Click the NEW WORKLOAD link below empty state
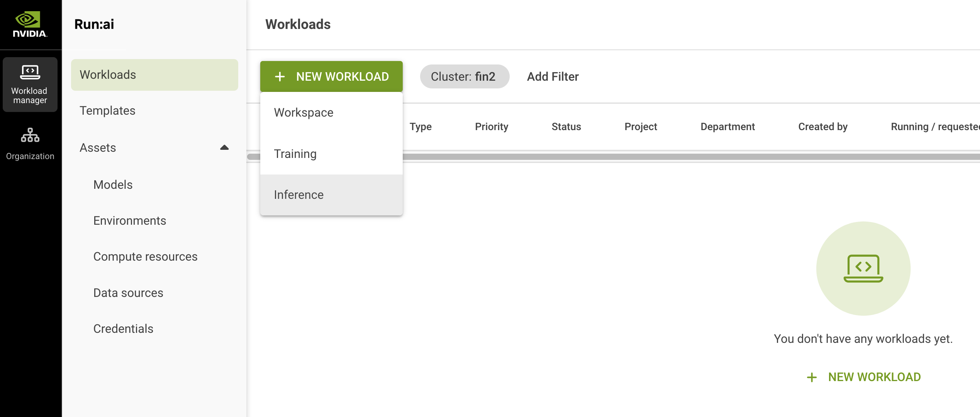This screenshot has height=417, width=980. (x=863, y=377)
